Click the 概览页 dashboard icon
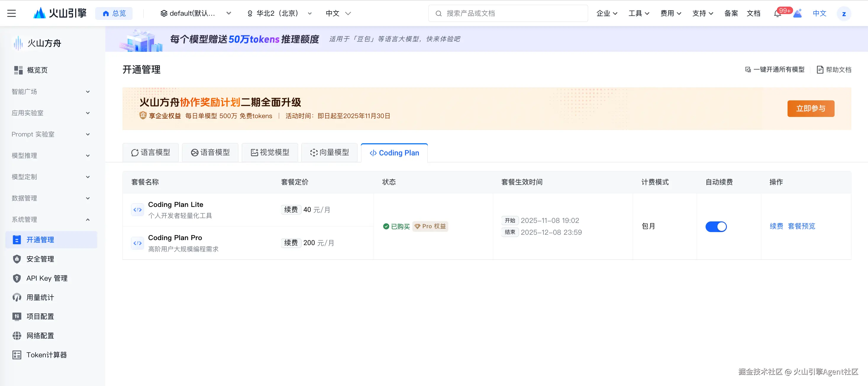Viewport: 868px width, 386px height. point(18,70)
